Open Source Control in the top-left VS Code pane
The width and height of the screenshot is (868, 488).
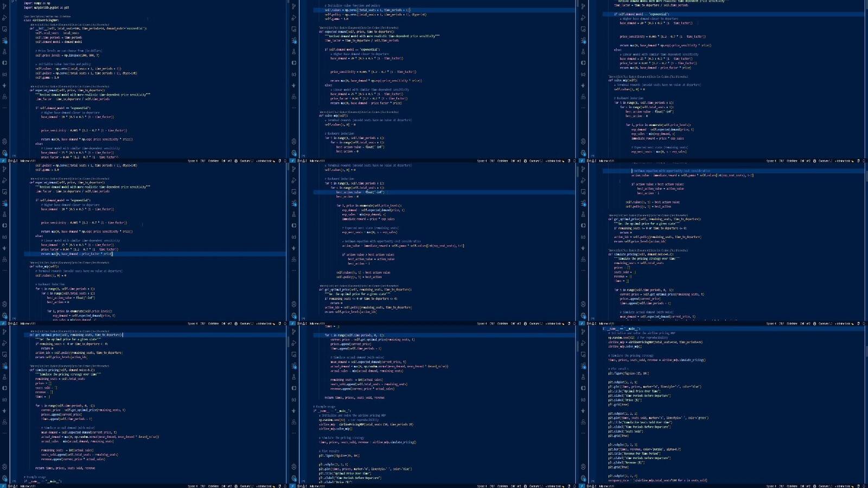click(x=4, y=7)
